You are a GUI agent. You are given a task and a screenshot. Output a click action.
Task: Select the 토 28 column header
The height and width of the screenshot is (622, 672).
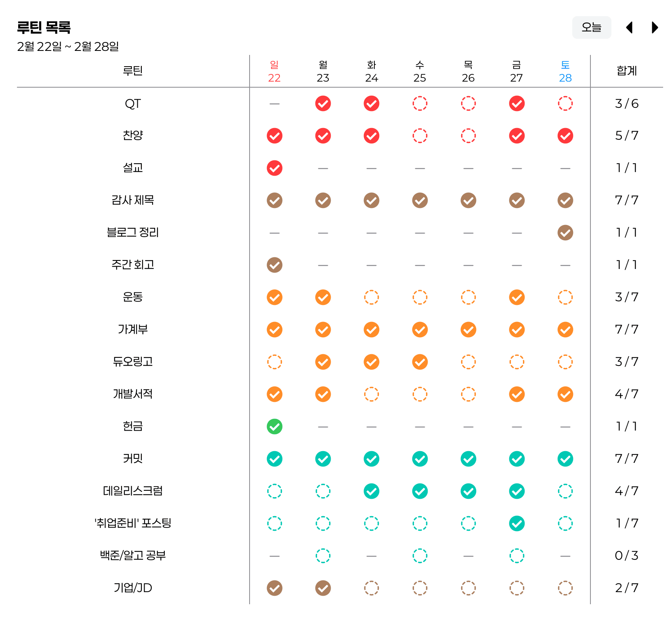pyautogui.click(x=565, y=71)
